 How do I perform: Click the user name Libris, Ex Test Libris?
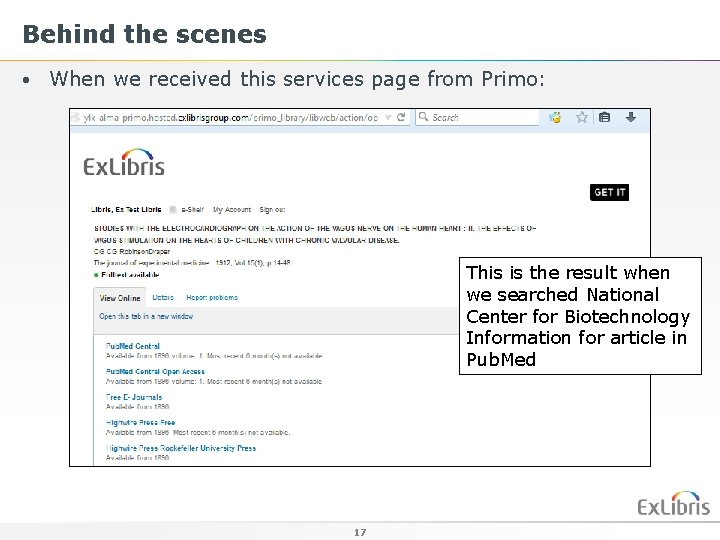126,209
